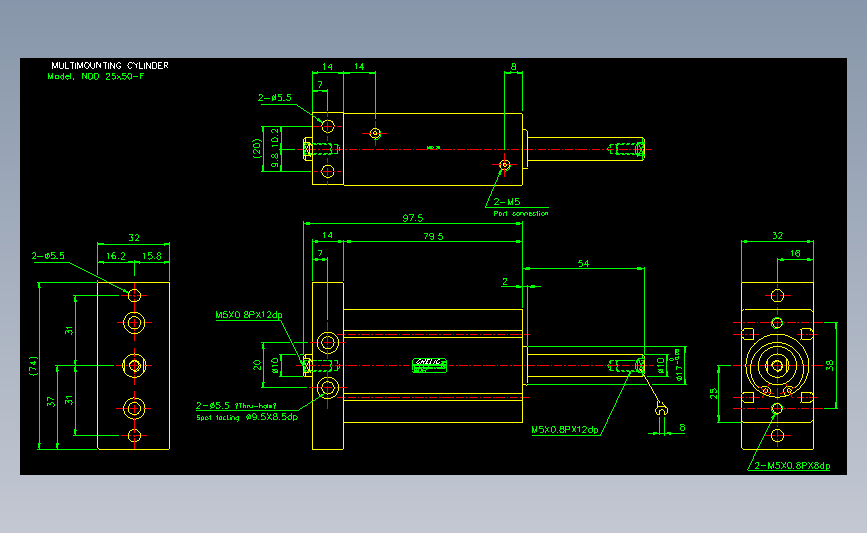The width and height of the screenshot is (867, 533).
Task: Select the 25 dimension on end view
Action: [x=713, y=393]
